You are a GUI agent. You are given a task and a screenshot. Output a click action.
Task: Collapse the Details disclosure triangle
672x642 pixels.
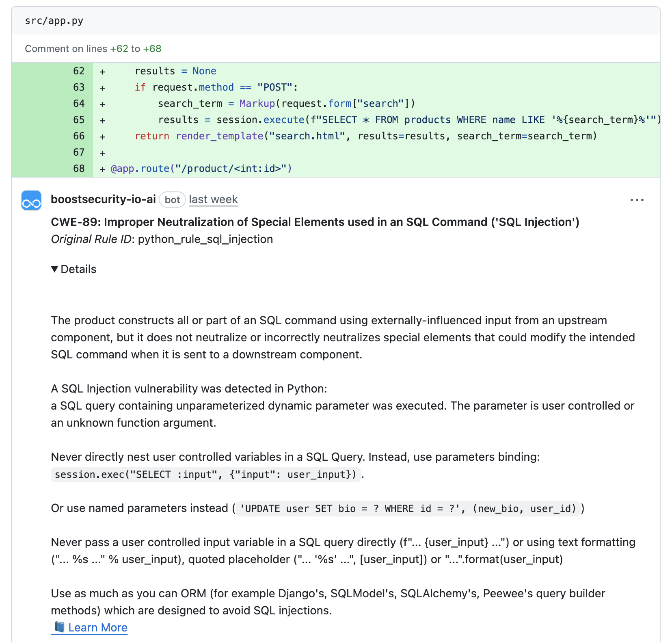(x=54, y=269)
